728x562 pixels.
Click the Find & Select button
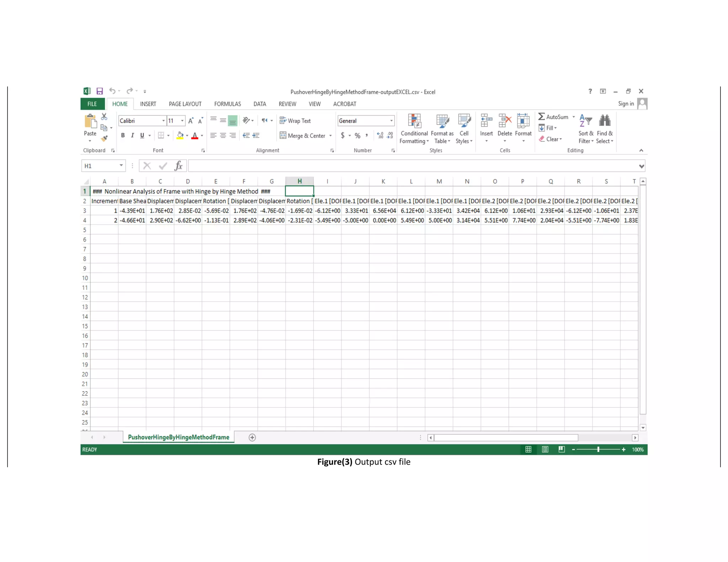[x=605, y=129]
